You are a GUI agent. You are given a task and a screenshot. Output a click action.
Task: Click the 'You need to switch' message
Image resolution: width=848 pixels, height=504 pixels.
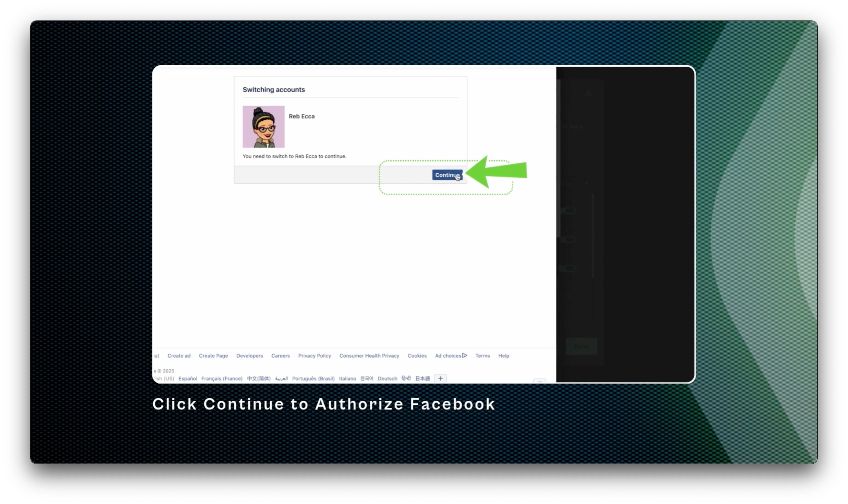point(295,156)
